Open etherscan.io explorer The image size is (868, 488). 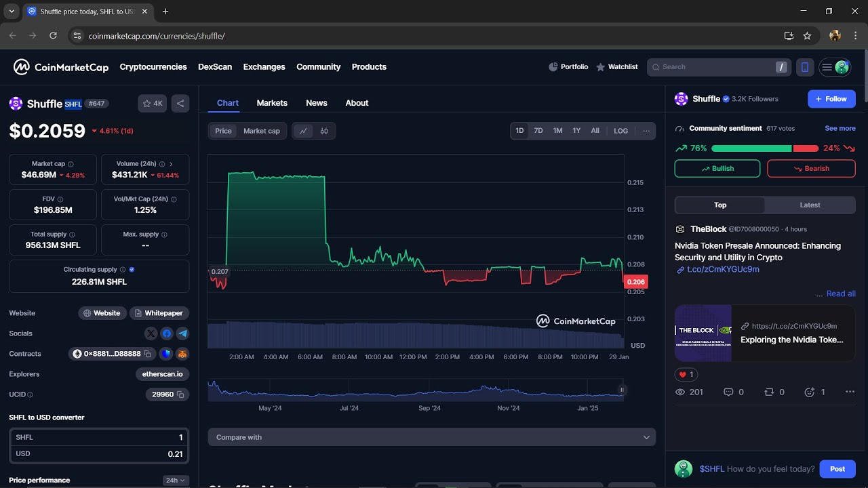162,374
